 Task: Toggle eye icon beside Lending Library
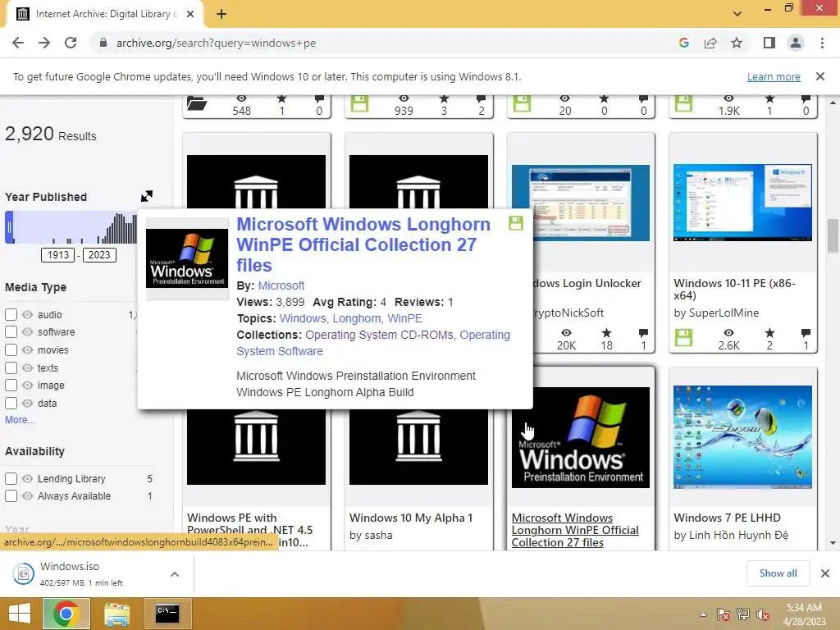(27, 478)
